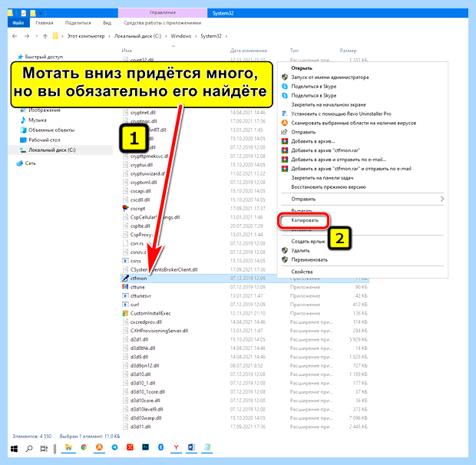Screen dimensions: 476x465
Task: Go back with the back arrow
Action: pos(15,36)
